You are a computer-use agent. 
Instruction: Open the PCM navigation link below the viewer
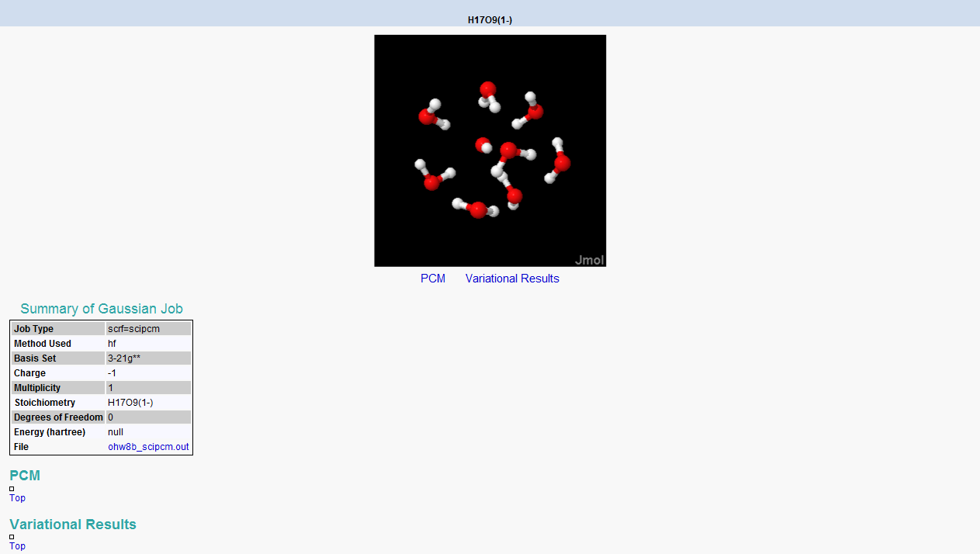[432, 278]
